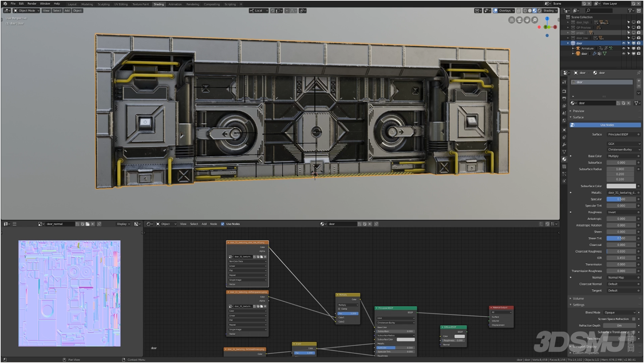Viewport: 644px width, 363px height.
Task: Open the Tool properties tab icon
Action: [x=564, y=82]
